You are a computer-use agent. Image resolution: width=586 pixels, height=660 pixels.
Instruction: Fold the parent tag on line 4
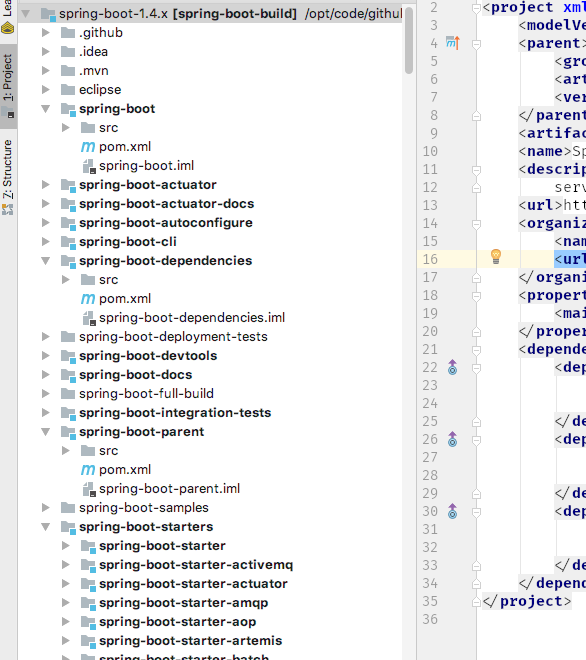(x=477, y=43)
